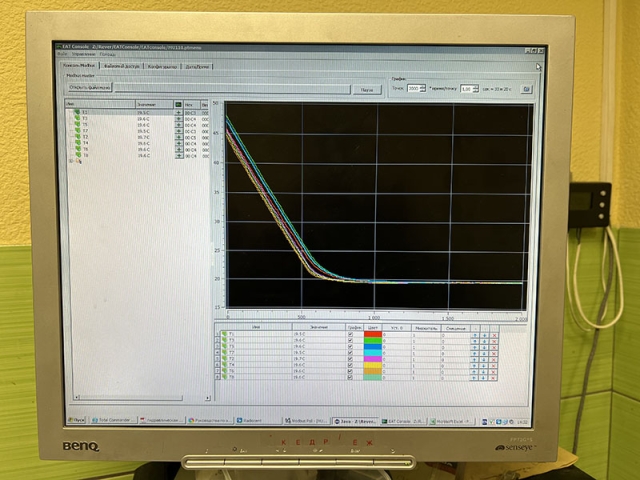This screenshot has height=480, width=640.
Task: Click the red color swatch in first row
Action: 372,335
